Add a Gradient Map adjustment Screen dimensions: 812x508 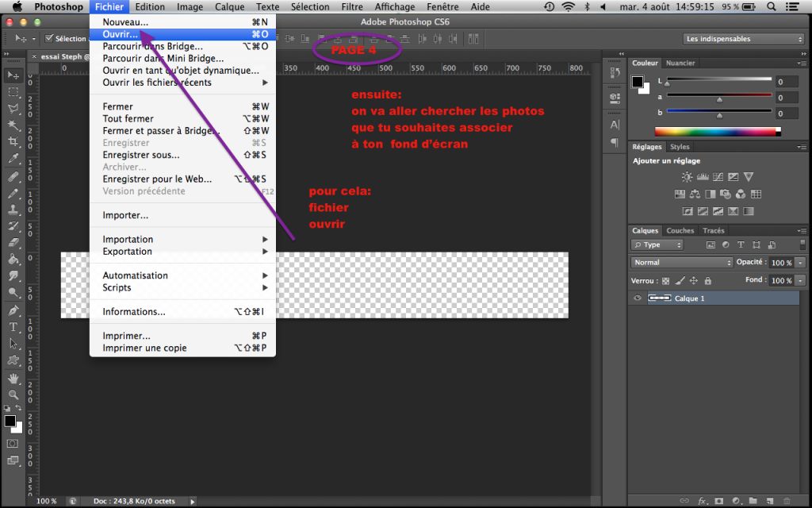749,211
